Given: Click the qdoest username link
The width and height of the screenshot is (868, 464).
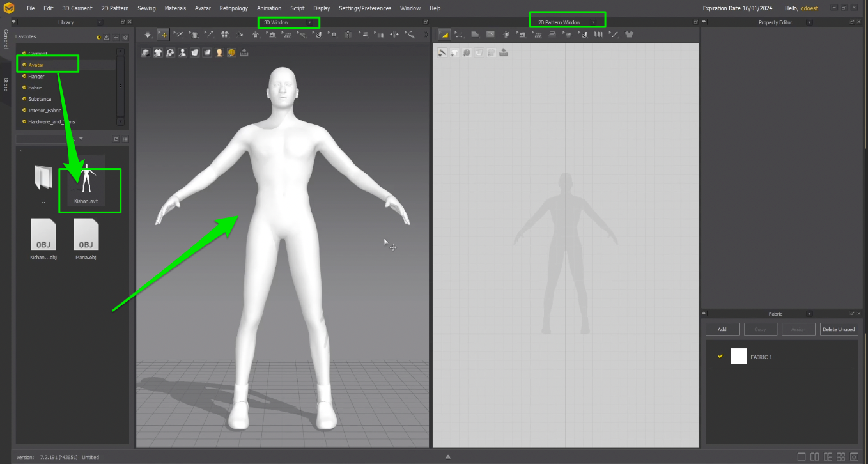Looking at the screenshot, I should [809, 8].
